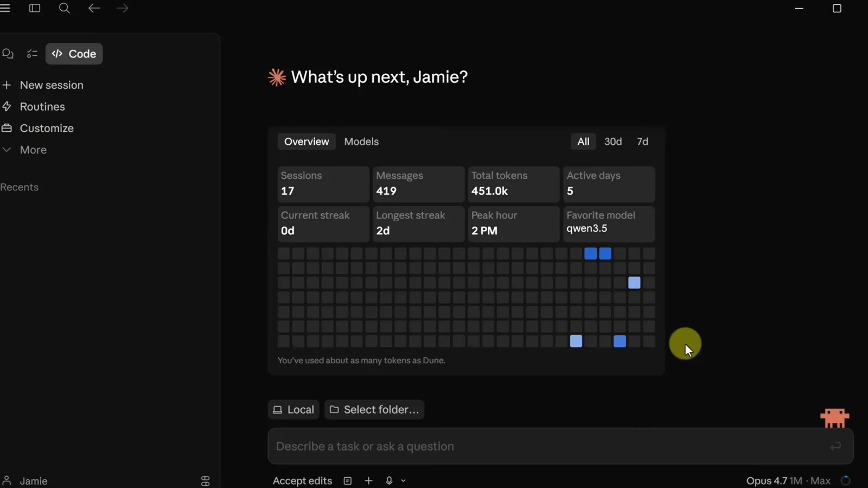Select the Code mode tab
The width and height of the screenshot is (868, 488).
point(74,54)
